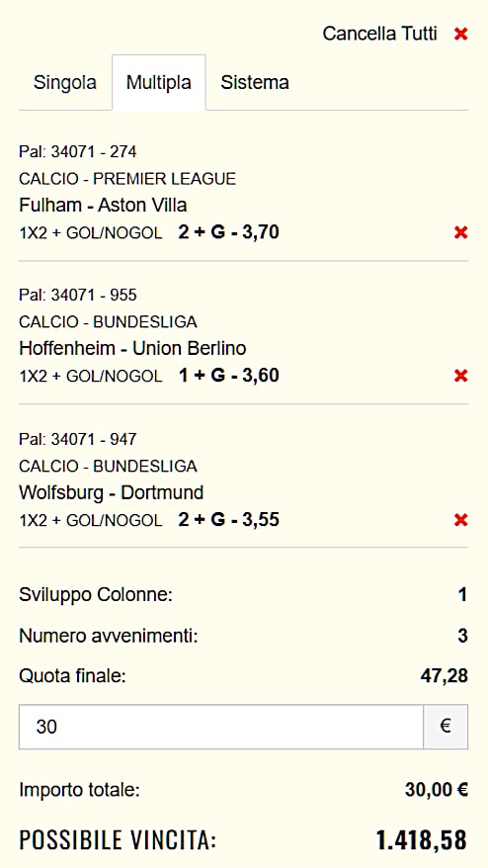This screenshot has width=488, height=868.
Task: Click the Importo totale value 30,00 €
Action: tap(436, 789)
